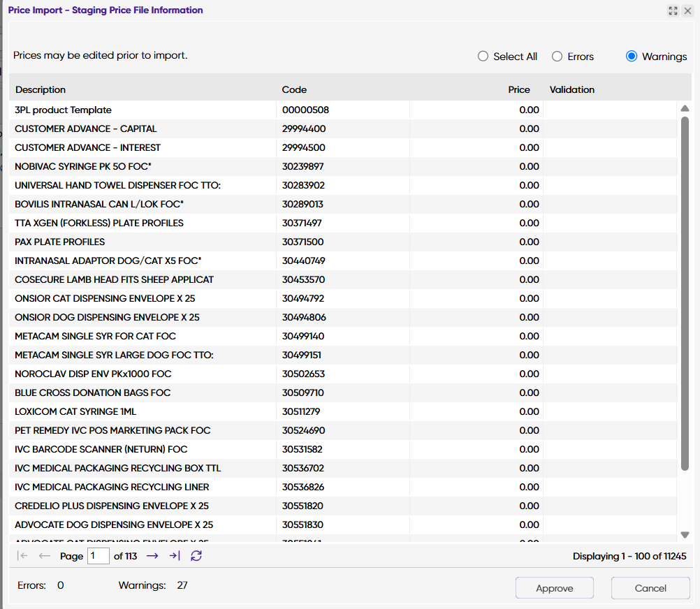Refresh the staging price list
Viewport: 700px width, 609px height.
(196, 556)
